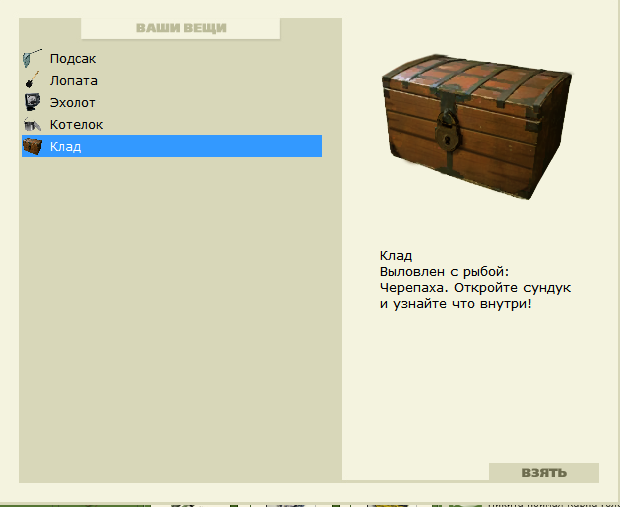Click the text 'Выловлен с рыбой:'
Screen dimensions: 620x507
444,272
